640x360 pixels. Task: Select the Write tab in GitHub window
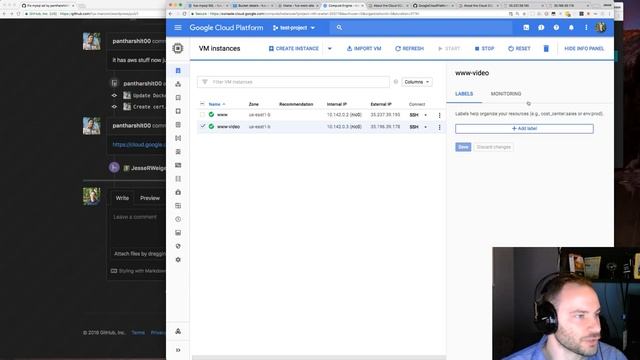click(122, 198)
